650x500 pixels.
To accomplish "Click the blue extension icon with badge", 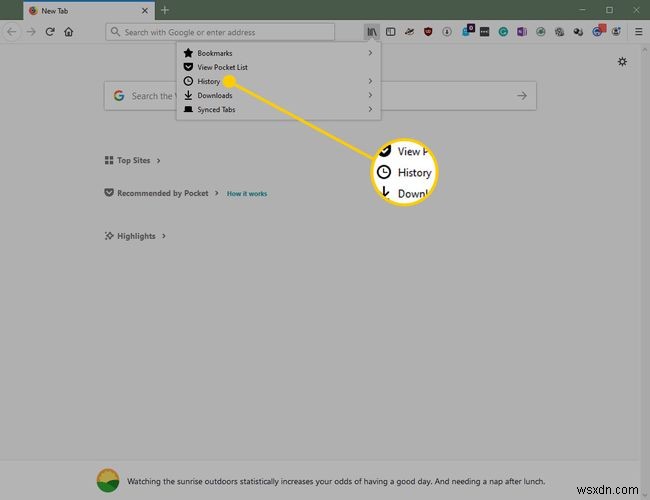I will click(x=468, y=31).
